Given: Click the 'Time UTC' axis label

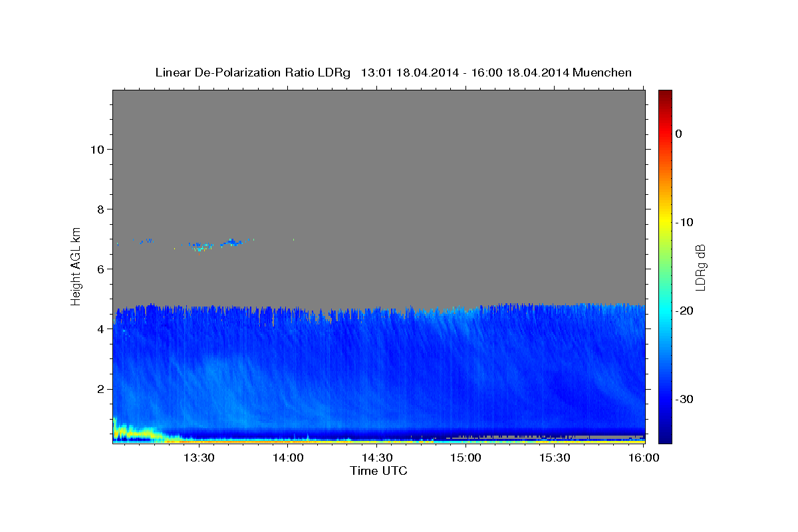Looking at the screenshot, I should (378, 471).
